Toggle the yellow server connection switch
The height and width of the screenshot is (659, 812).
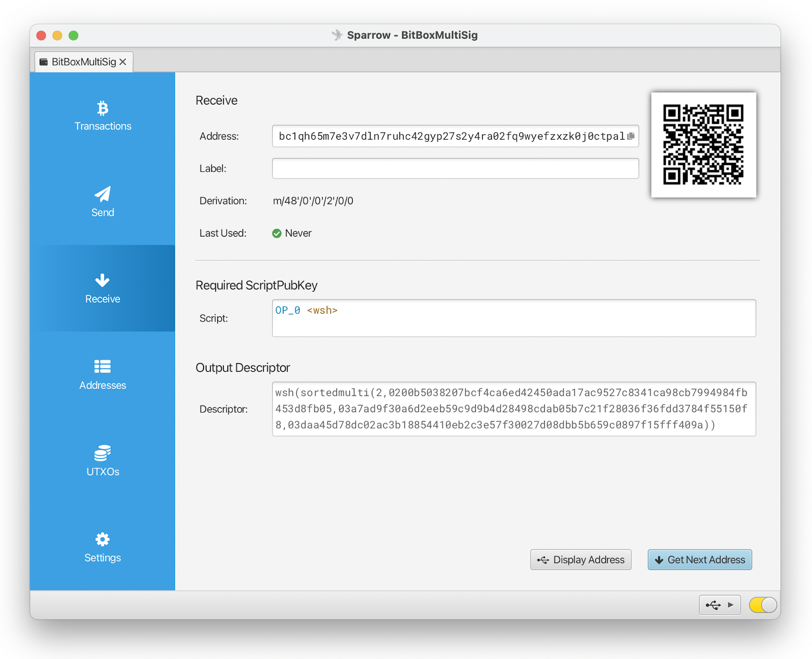(763, 605)
